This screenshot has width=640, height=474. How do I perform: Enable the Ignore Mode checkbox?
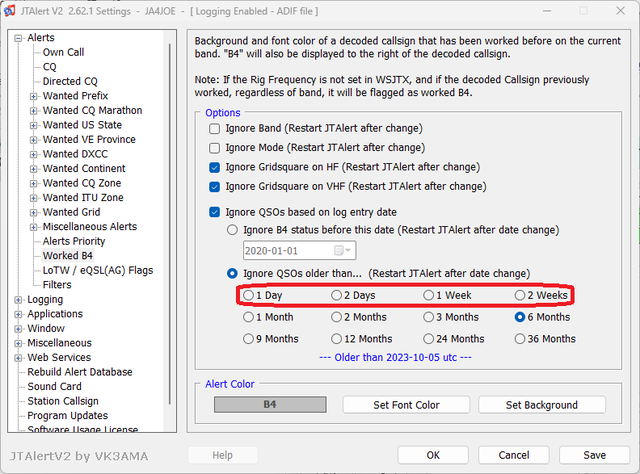[214, 148]
